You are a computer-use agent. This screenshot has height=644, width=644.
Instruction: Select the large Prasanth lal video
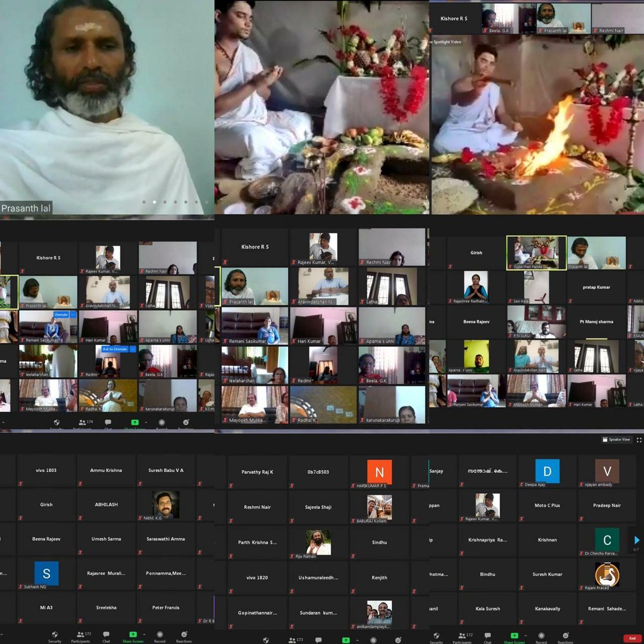point(107,107)
